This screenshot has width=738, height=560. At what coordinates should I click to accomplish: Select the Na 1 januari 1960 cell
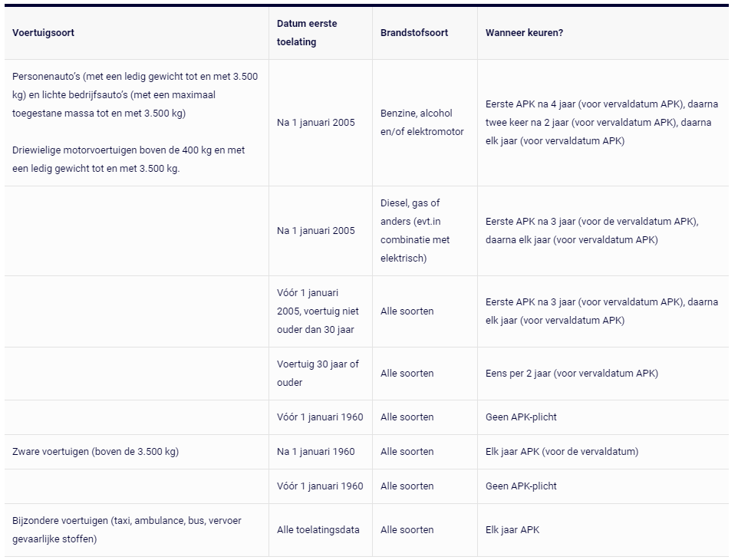316,452
